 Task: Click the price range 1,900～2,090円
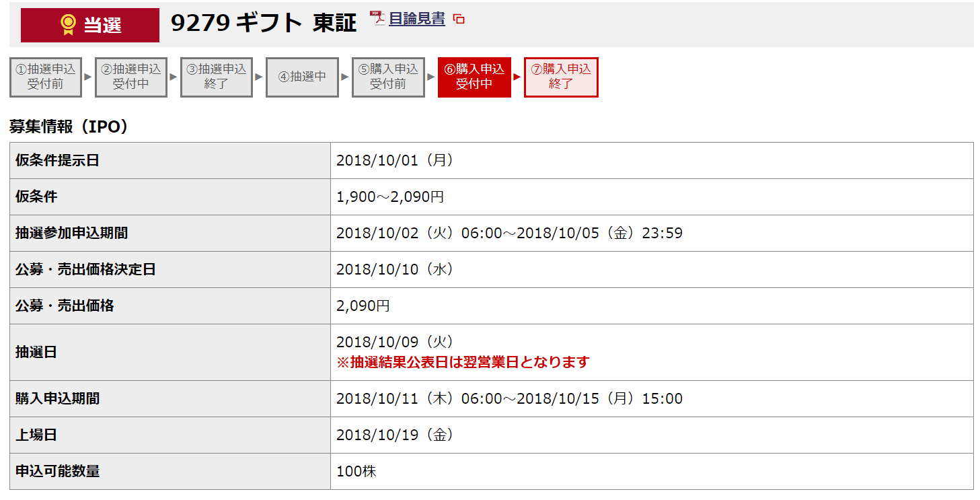(x=390, y=197)
